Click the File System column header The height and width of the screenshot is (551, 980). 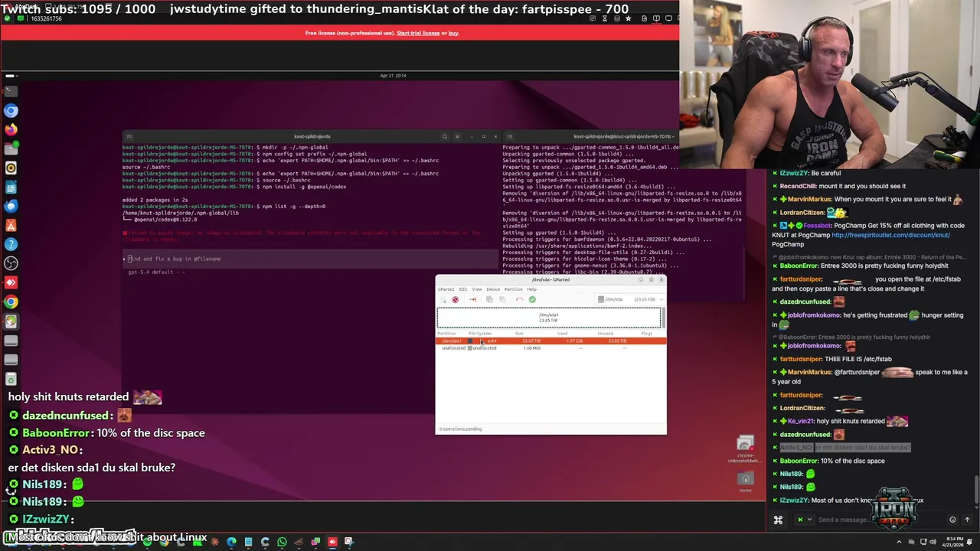[480, 334]
